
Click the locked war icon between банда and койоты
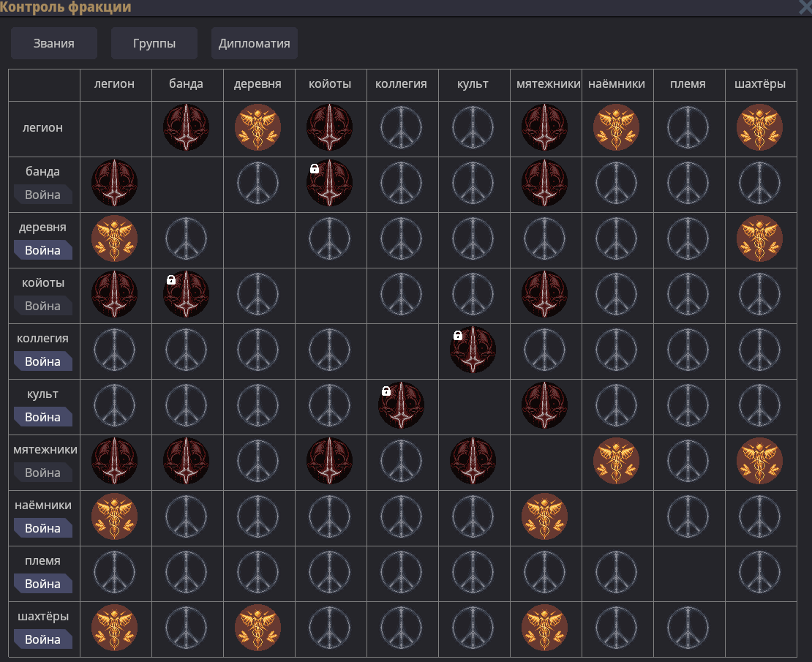click(330, 184)
